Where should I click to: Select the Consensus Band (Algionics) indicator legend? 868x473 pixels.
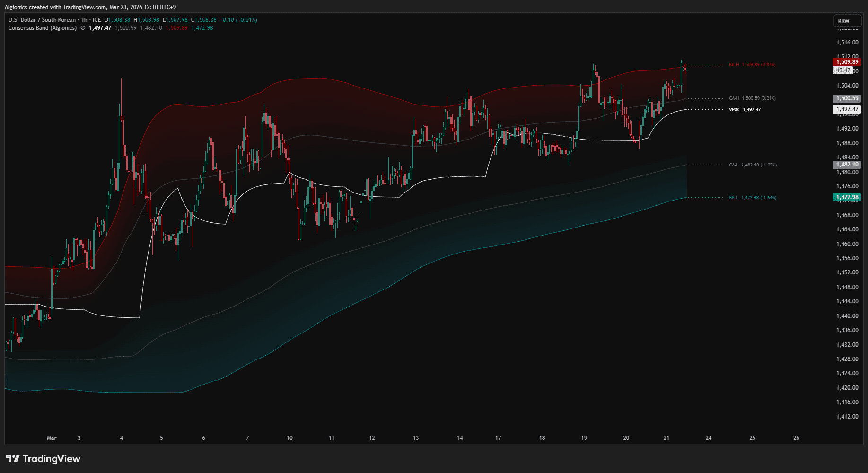[43, 28]
